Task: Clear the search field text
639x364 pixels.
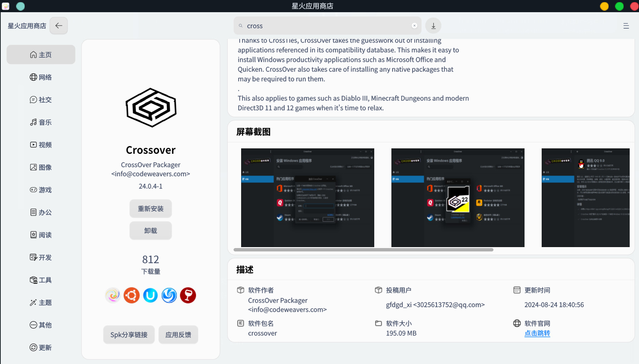Action: (x=414, y=26)
